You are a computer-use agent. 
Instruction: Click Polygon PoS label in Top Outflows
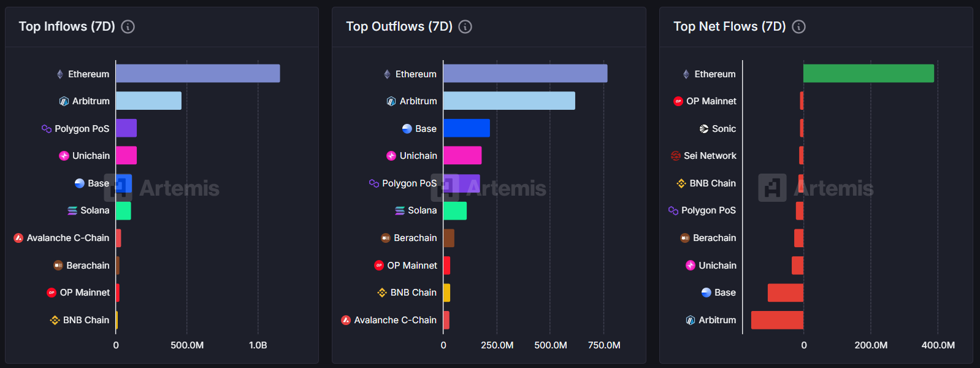[x=410, y=183]
